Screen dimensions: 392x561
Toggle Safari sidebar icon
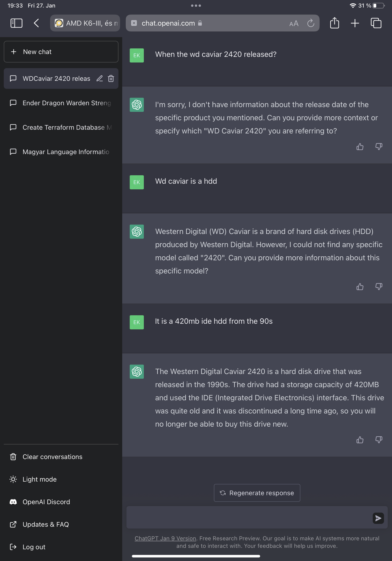[x=16, y=23]
